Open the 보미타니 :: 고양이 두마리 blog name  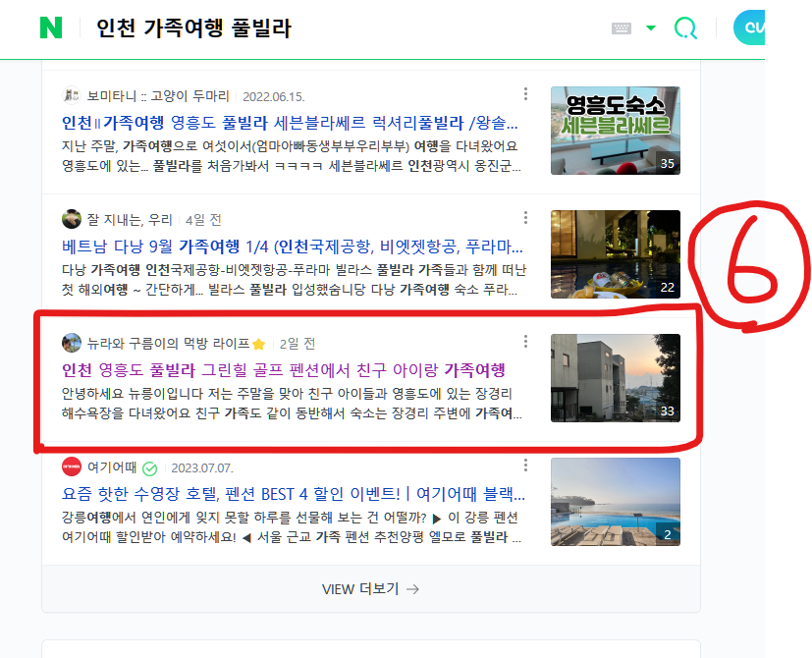[x=158, y=96]
